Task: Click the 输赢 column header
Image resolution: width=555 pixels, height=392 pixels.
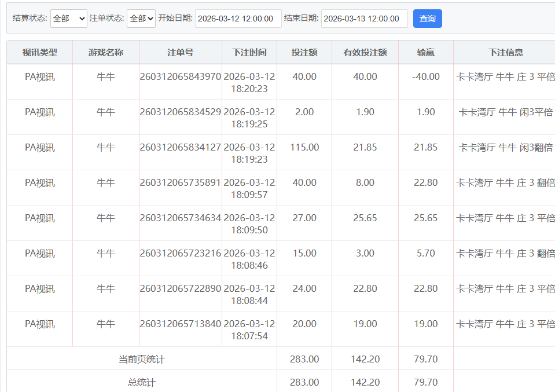Action: pos(425,53)
